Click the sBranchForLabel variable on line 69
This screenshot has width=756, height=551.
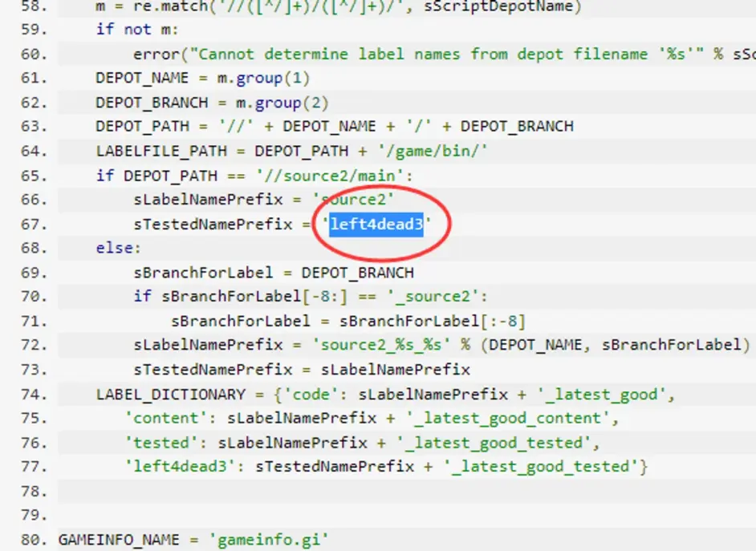click(x=203, y=273)
